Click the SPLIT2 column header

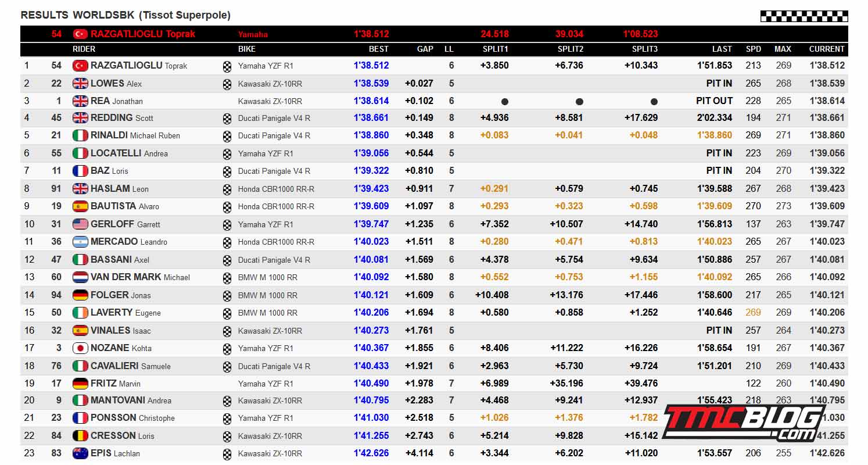click(x=570, y=49)
